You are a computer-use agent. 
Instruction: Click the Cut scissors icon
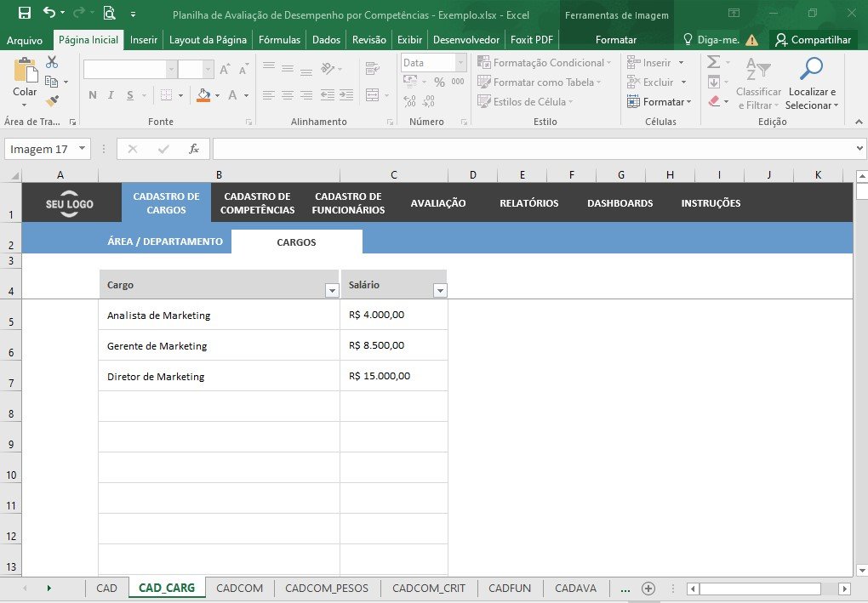(x=51, y=62)
